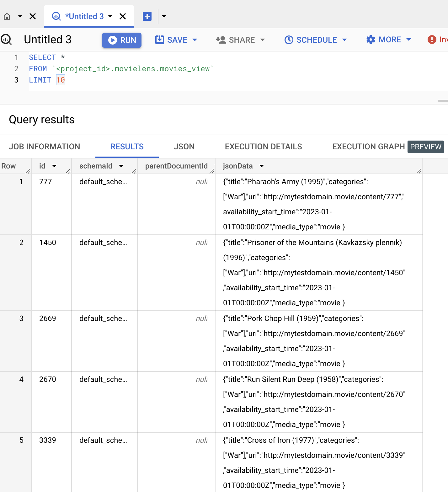Image resolution: width=448 pixels, height=492 pixels.
Task: Switch to JOB INFORMATION tab
Action: (x=45, y=147)
